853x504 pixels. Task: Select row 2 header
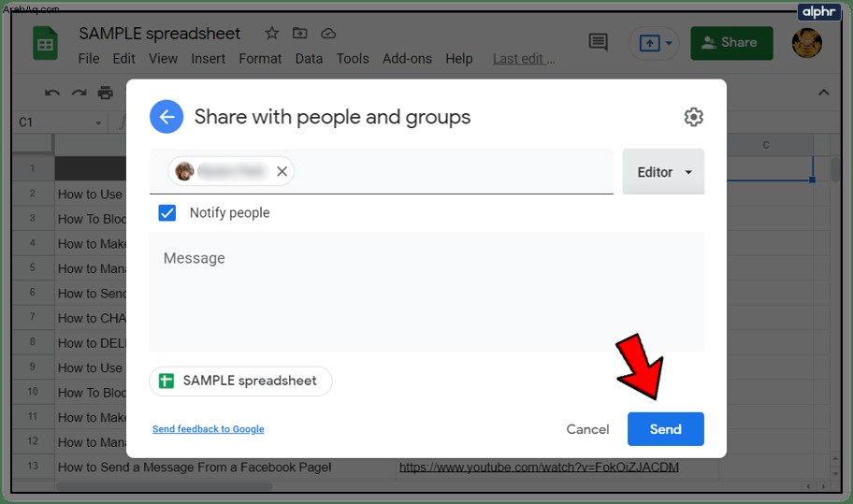(x=33, y=194)
